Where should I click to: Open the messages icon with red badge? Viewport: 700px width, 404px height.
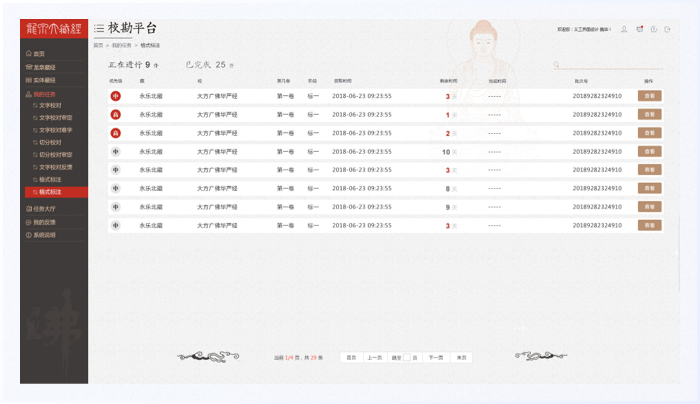639,29
